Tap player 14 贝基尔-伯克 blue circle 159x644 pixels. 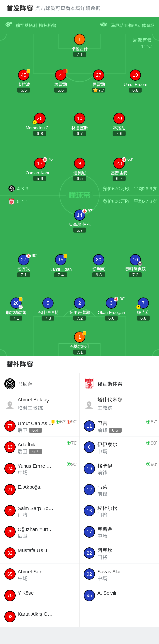tap(80, 215)
